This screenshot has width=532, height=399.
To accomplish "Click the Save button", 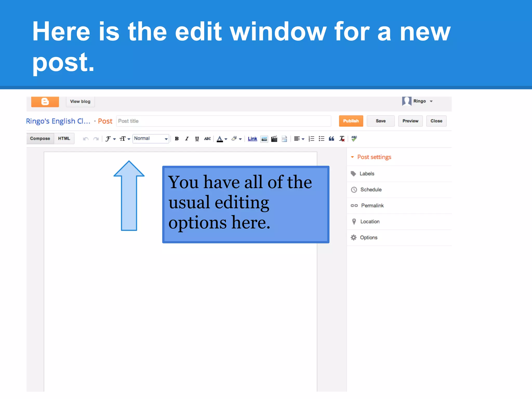I will pyautogui.click(x=381, y=121).
